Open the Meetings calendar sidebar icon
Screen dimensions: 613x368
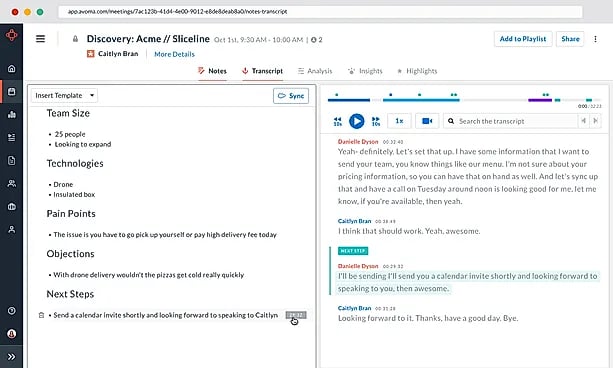12,92
